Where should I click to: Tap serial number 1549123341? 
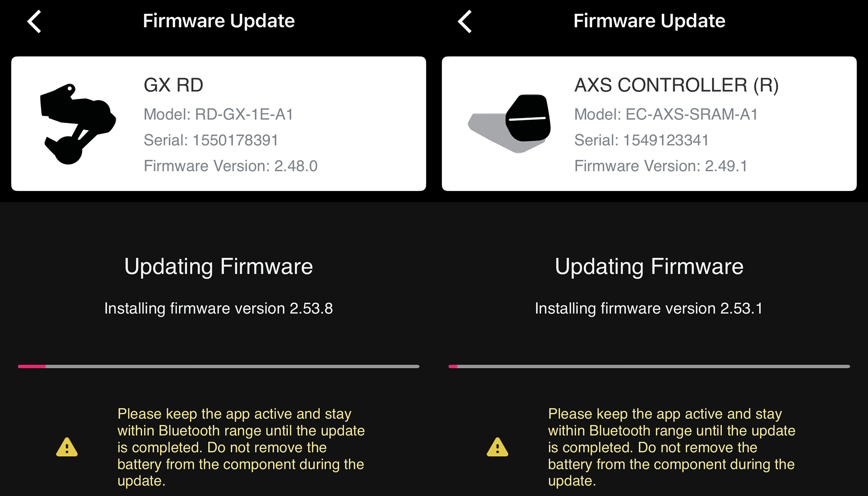click(641, 140)
